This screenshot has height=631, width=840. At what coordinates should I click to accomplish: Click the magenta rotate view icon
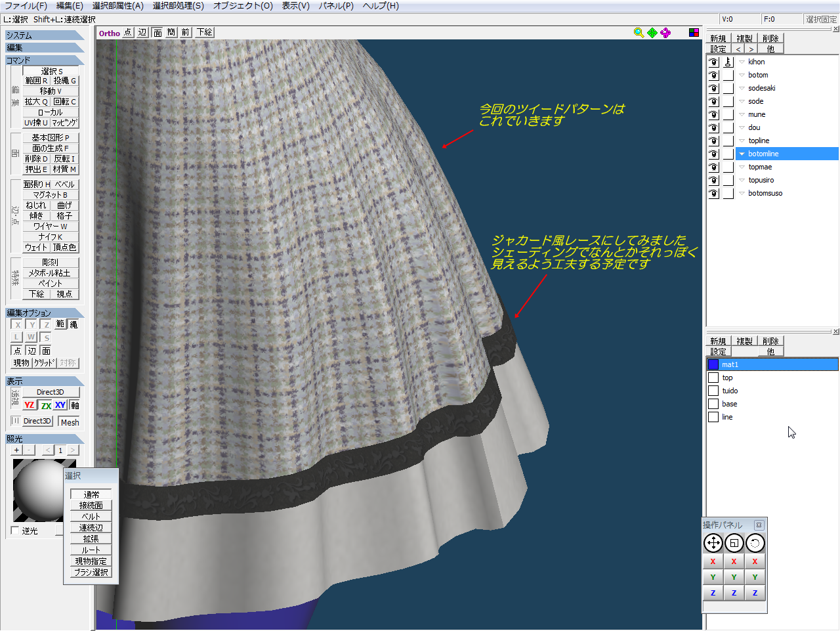coord(665,33)
